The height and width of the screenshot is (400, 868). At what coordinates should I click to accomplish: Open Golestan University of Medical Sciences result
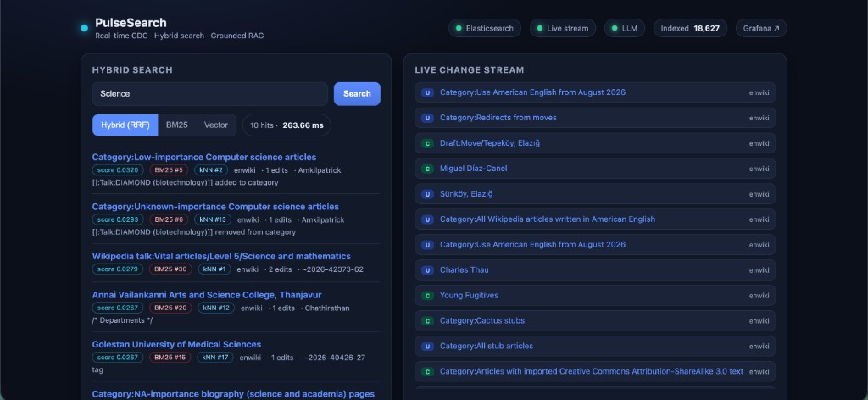176,344
